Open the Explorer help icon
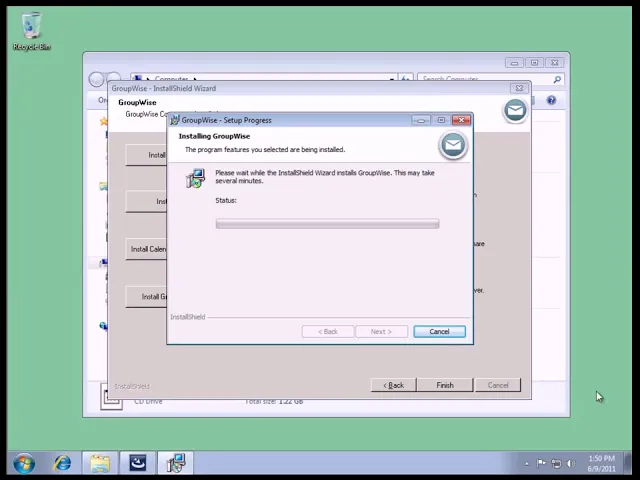Viewport: 640px width, 480px height. point(551,100)
